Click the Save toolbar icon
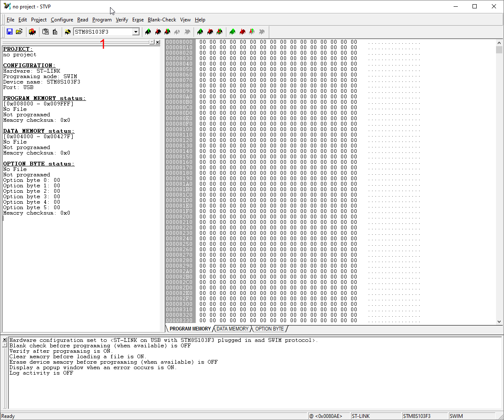Screen dimensions: 504x420 pyautogui.click(x=9, y=32)
